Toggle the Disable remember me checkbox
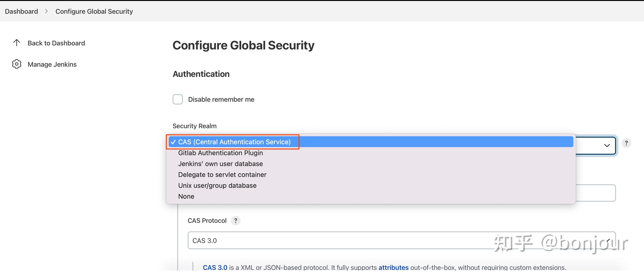This screenshot has height=272, width=644. click(177, 99)
